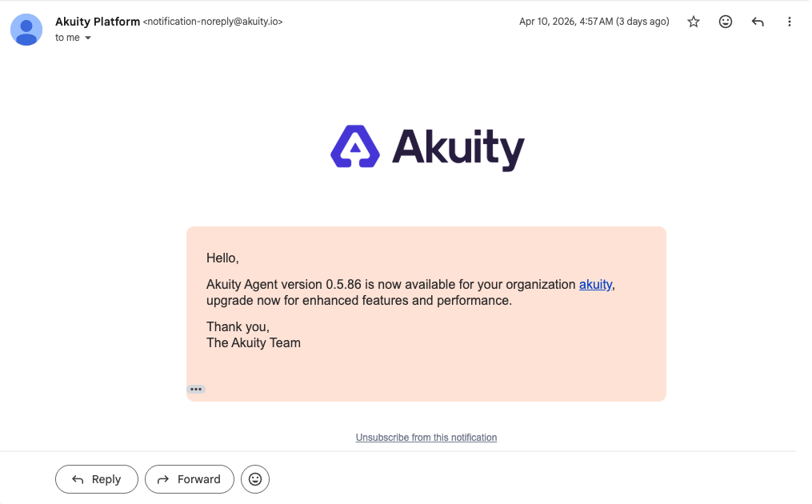Image resolution: width=812 pixels, height=504 pixels.
Task: Star the email from Akuity Platform
Action: [693, 22]
